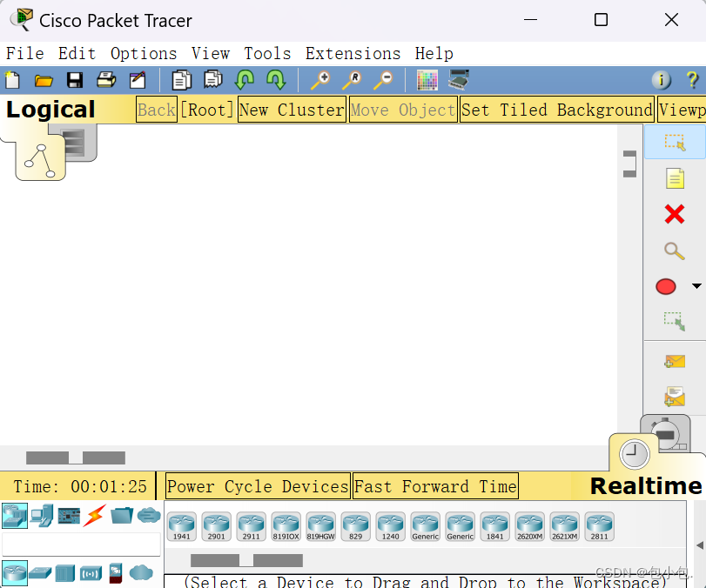Zoom out with the minus magnifier
The width and height of the screenshot is (706, 588).
383,80
